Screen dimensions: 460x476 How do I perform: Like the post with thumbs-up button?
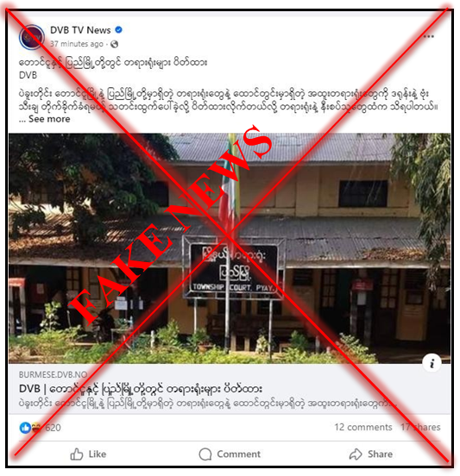pyautogui.click(x=88, y=454)
